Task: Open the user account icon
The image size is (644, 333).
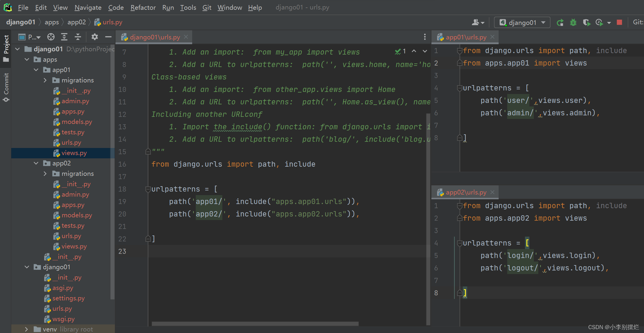Action: point(478,23)
